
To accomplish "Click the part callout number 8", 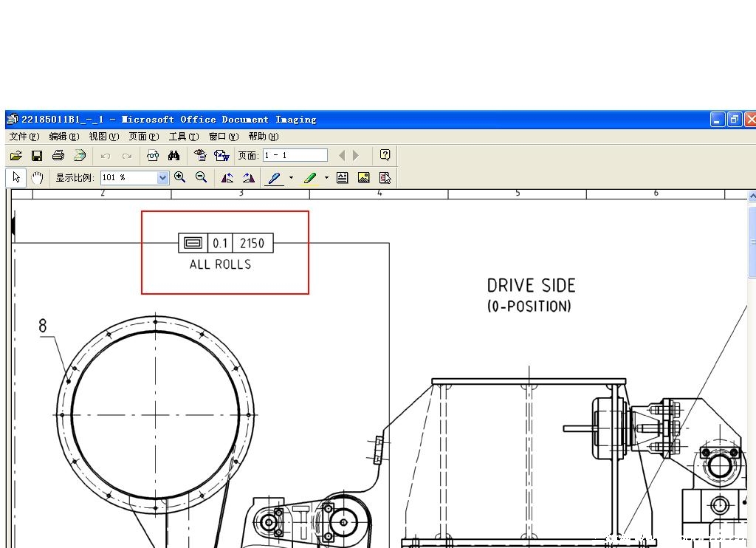I will pyautogui.click(x=43, y=326).
